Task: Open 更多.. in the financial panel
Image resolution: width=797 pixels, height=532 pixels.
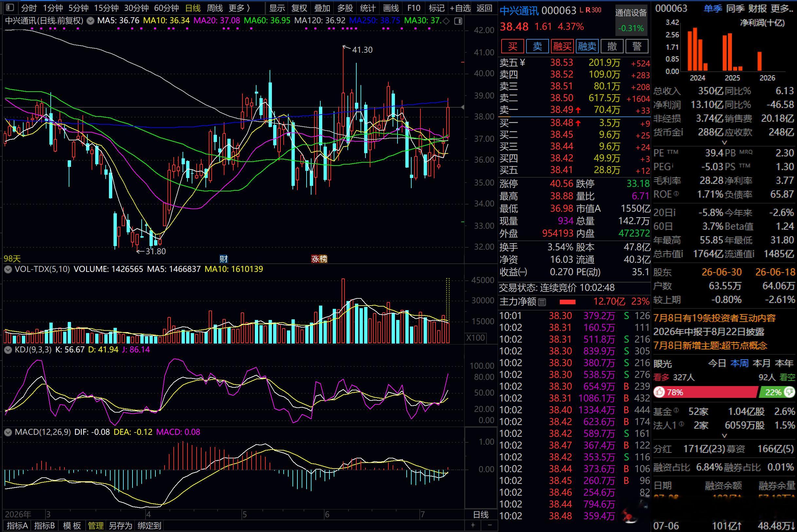Action: tap(782, 8)
